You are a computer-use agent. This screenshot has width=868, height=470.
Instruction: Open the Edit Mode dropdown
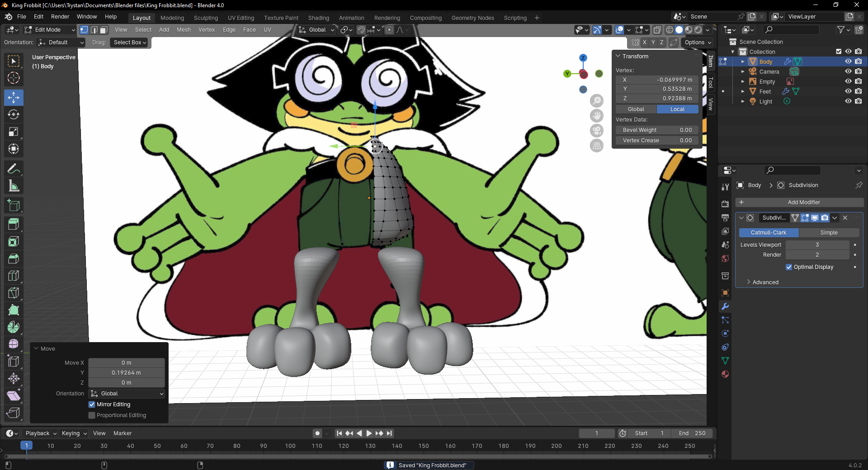[50, 30]
